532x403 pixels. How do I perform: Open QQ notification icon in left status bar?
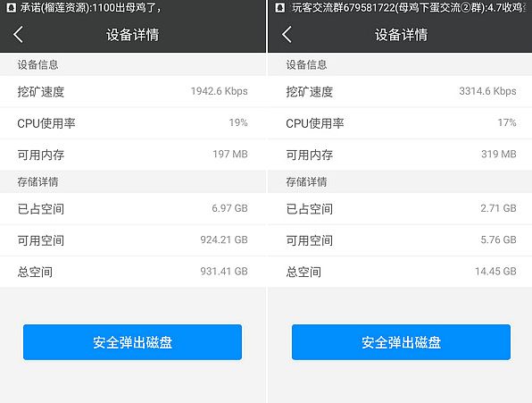12,7
